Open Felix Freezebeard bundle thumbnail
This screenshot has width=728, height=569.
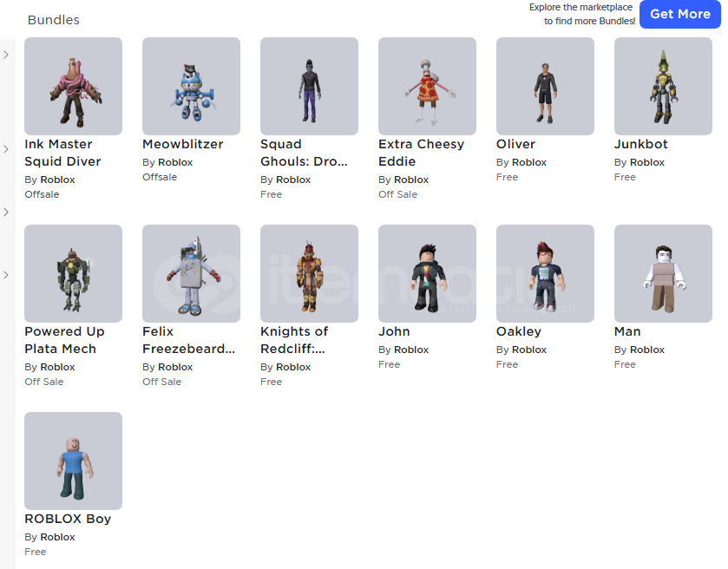(191, 274)
